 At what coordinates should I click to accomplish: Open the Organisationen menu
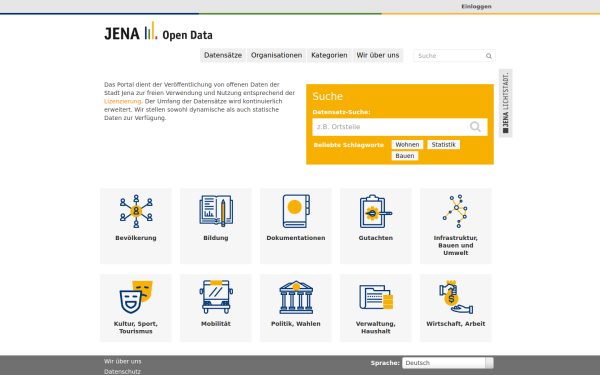[x=276, y=55]
